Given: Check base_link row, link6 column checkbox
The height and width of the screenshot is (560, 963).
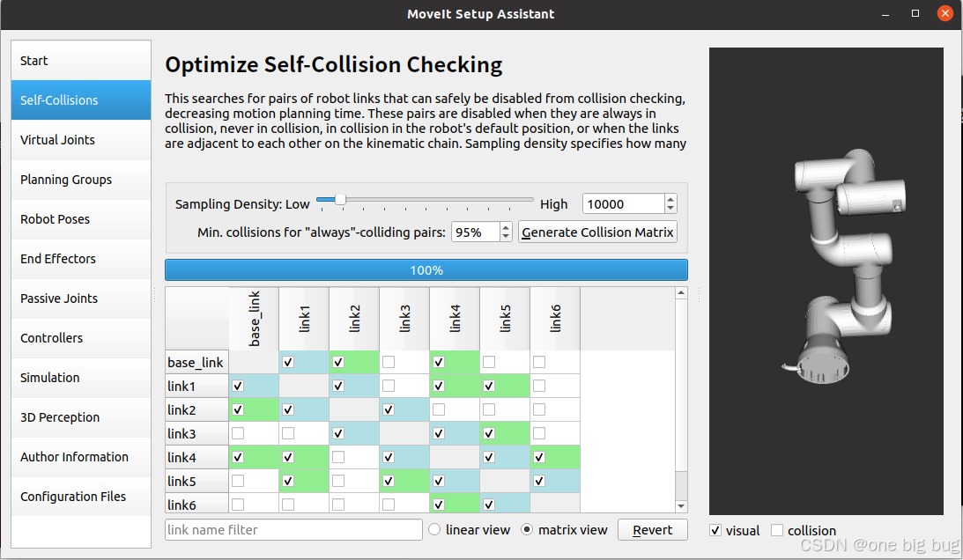Looking at the screenshot, I should (x=539, y=362).
